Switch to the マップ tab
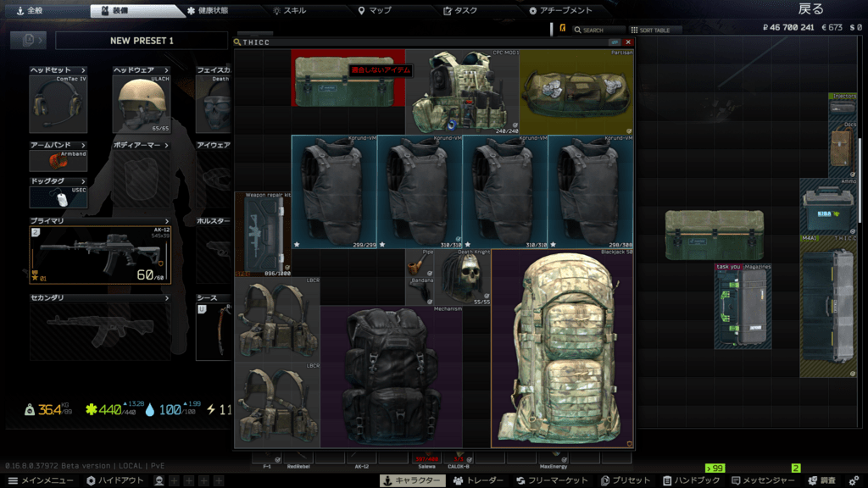 point(374,10)
